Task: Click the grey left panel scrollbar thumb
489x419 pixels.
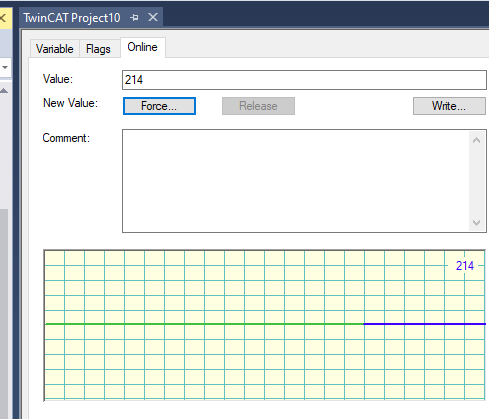Action: (x=4, y=313)
